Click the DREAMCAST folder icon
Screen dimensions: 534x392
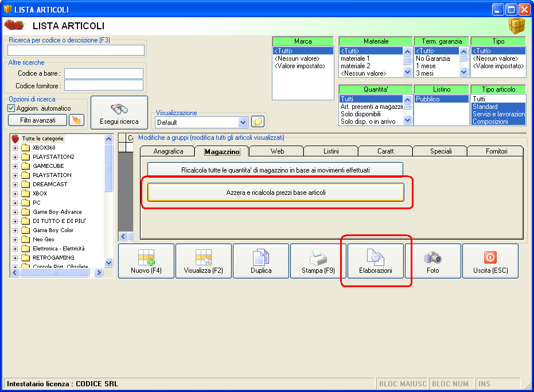(x=26, y=185)
